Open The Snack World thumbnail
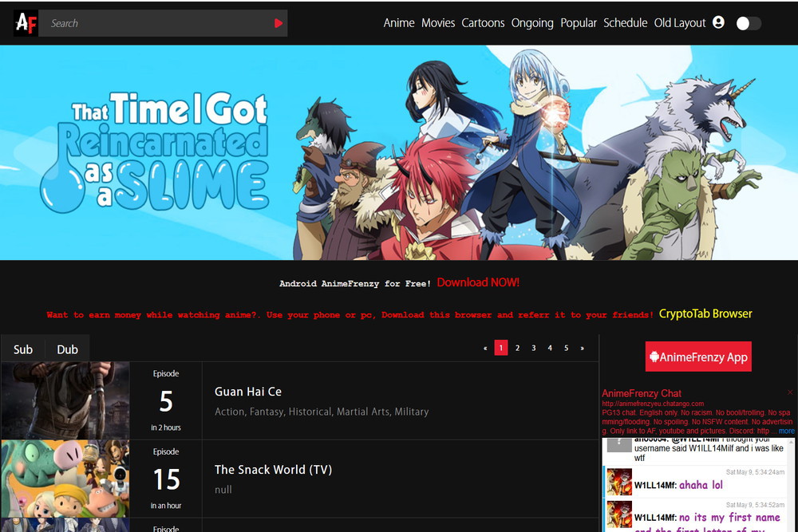This screenshot has width=798, height=532. (x=65, y=479)
